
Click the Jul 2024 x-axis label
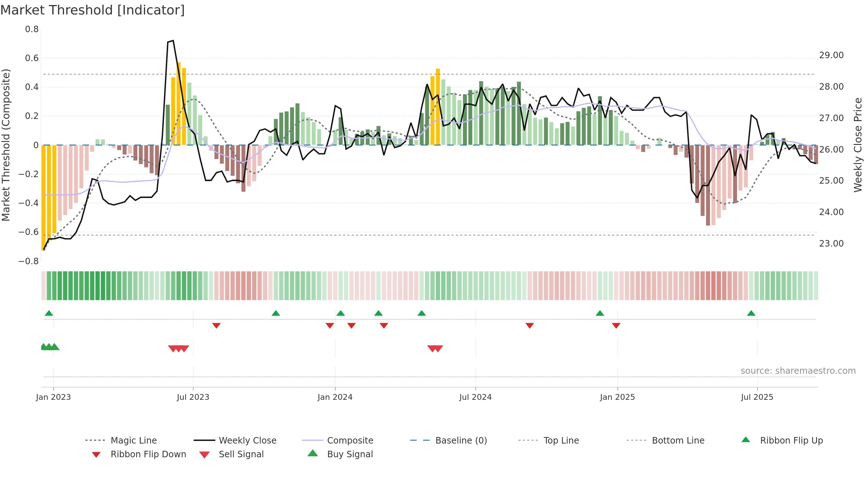476,397
